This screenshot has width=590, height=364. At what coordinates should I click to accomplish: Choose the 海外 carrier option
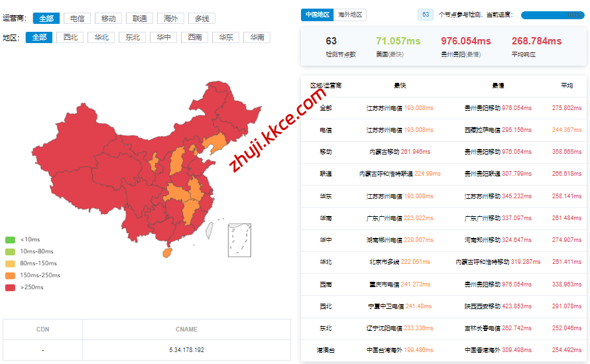click(x=170, y=19)
